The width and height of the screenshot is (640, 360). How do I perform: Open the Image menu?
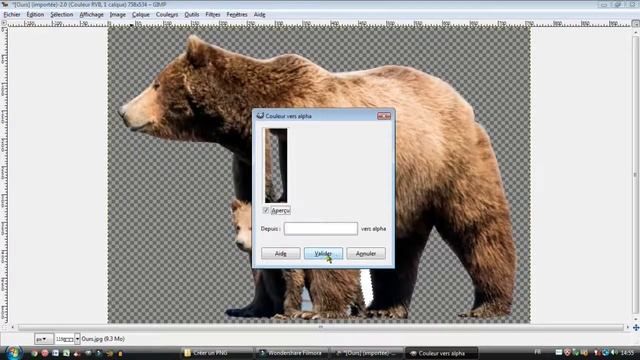point(118,14)
